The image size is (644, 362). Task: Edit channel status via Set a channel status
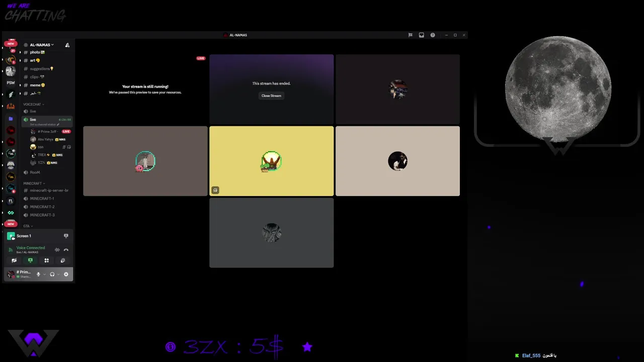[x=45, y=124]
